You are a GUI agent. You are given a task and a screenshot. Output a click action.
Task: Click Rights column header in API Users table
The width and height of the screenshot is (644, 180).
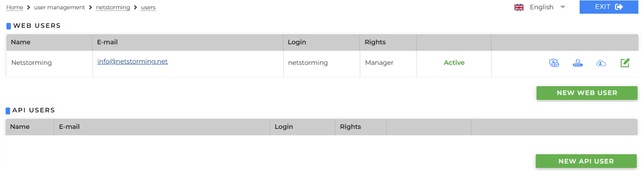coord(351,127)
